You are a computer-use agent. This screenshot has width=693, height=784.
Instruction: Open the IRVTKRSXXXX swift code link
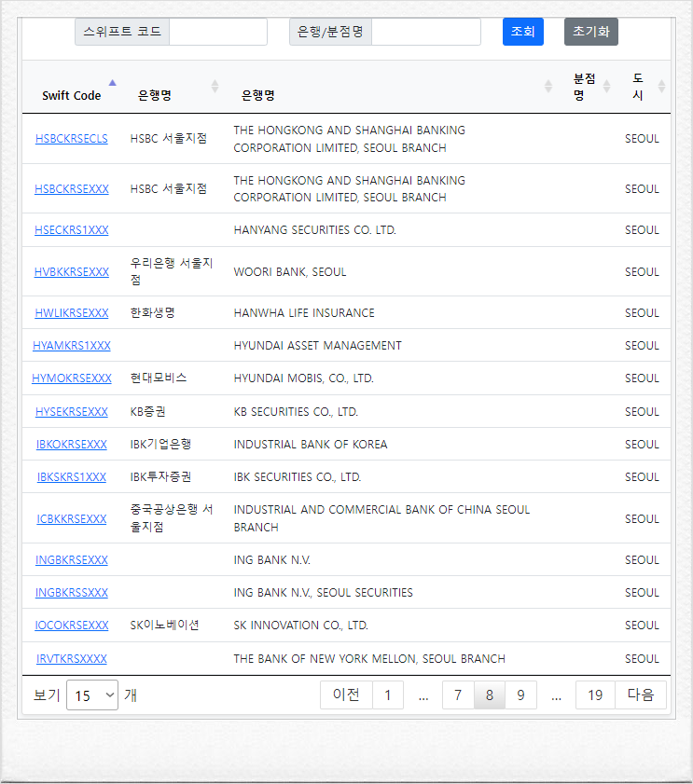[72, 659]
